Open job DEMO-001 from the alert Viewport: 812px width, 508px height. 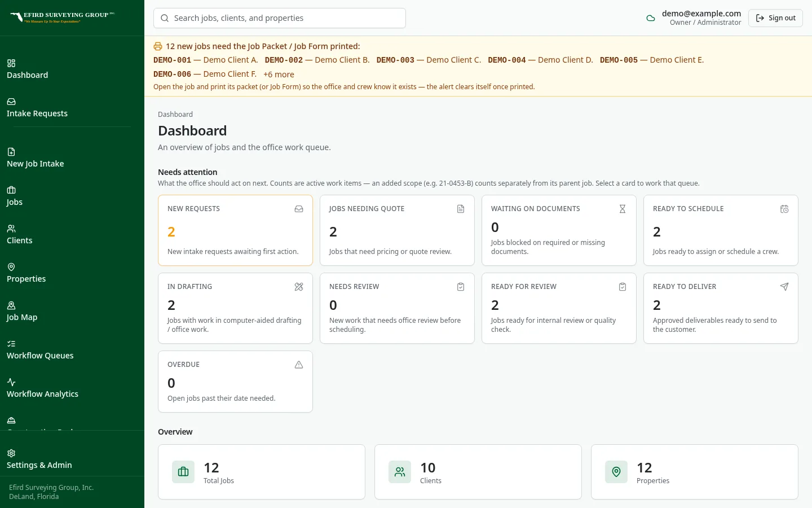(x=206, y=60)
